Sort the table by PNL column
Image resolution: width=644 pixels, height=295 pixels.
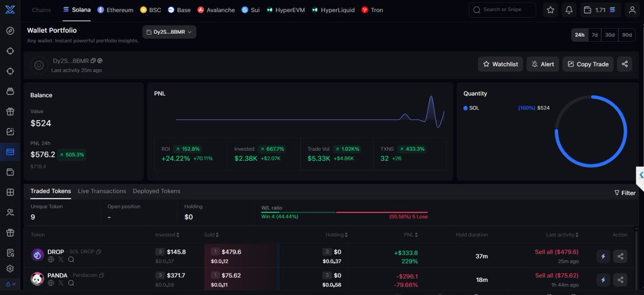coord(411,235)
